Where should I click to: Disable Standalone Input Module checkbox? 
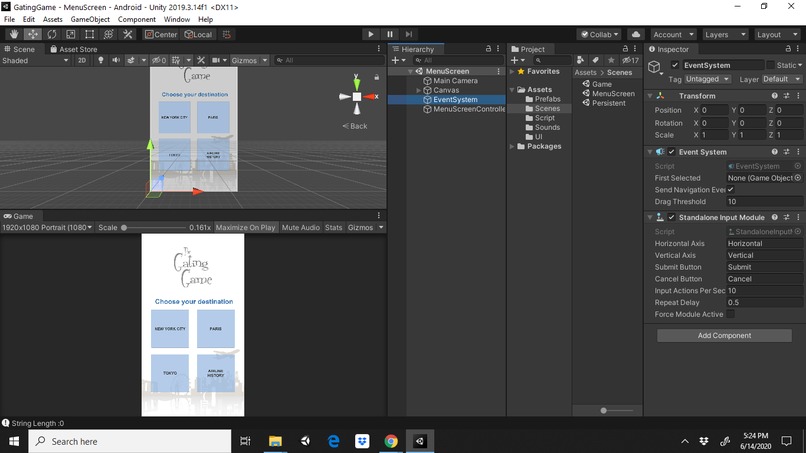tap(671, 218)
